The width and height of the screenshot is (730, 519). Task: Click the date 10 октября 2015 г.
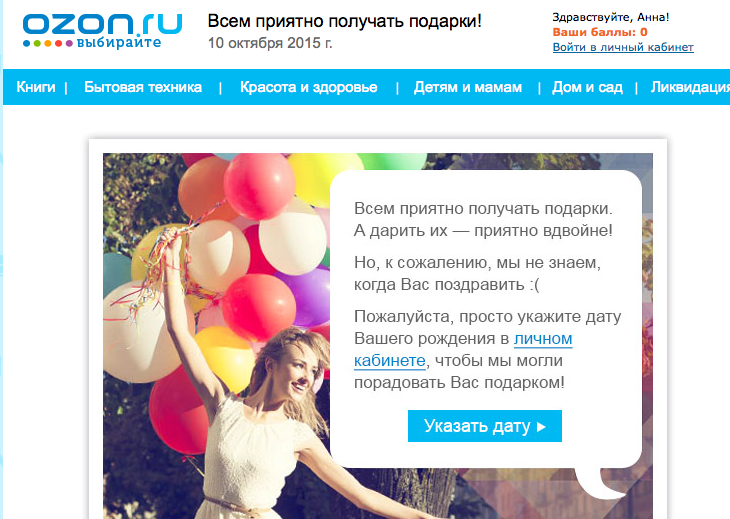[x=270, y=43]
